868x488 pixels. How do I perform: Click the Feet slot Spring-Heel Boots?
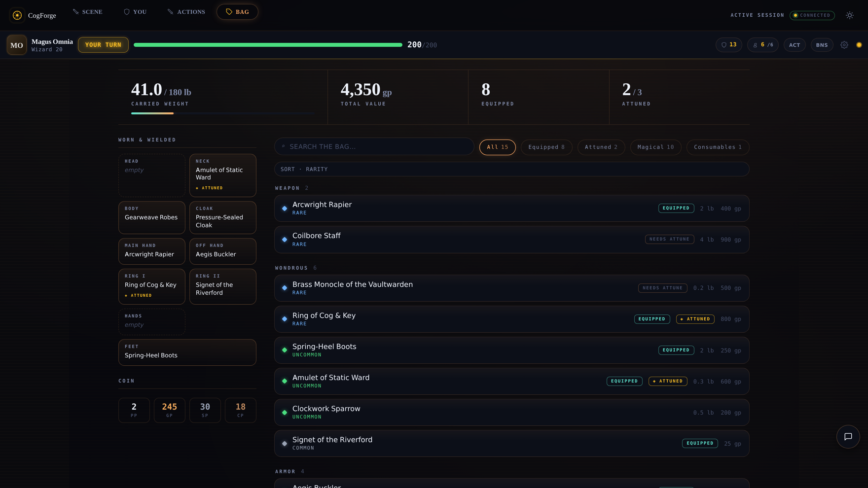(x=187, y=352)
